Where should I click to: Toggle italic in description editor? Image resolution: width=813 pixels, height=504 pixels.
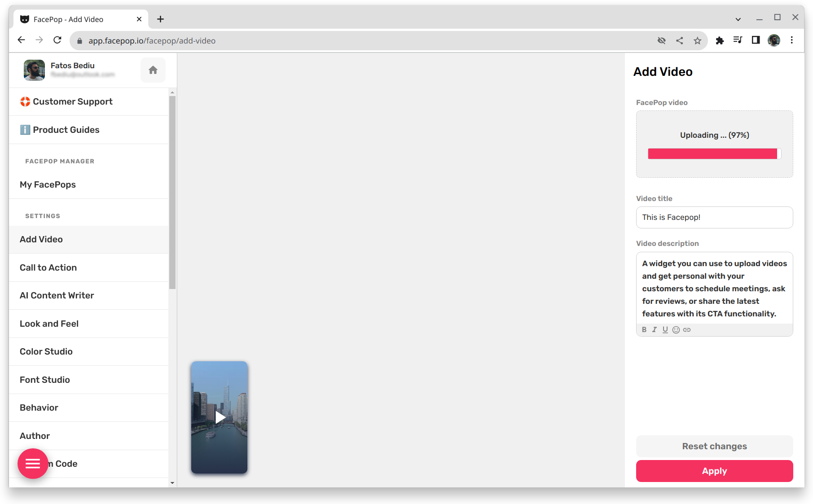[x=655, y=329]
